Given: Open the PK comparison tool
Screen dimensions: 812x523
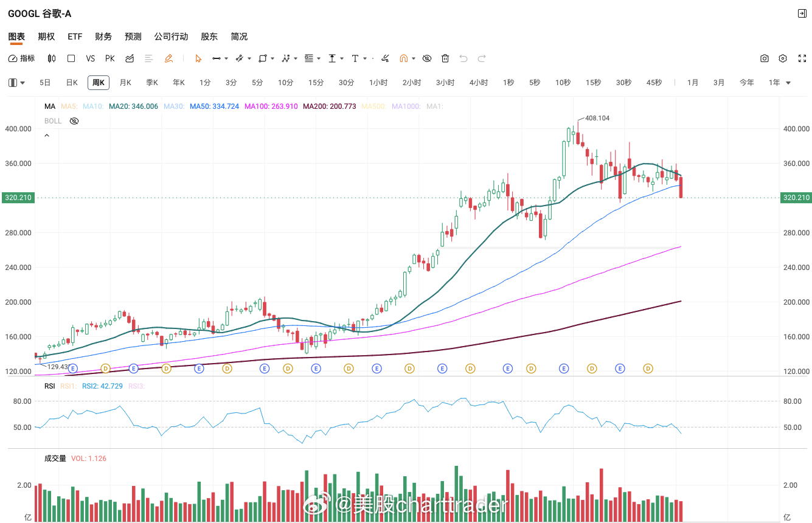Looking at the screenshot, I should click(x=110, y=58).
